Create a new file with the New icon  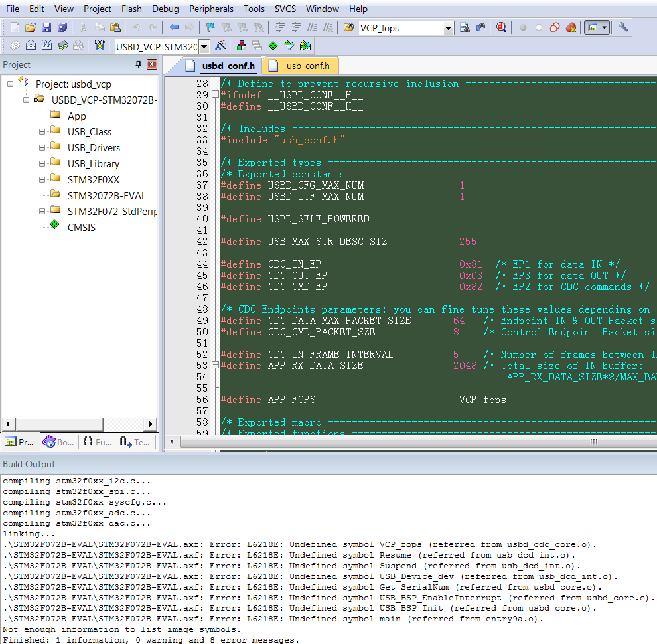pyautogui.click(x=15, y=28)
